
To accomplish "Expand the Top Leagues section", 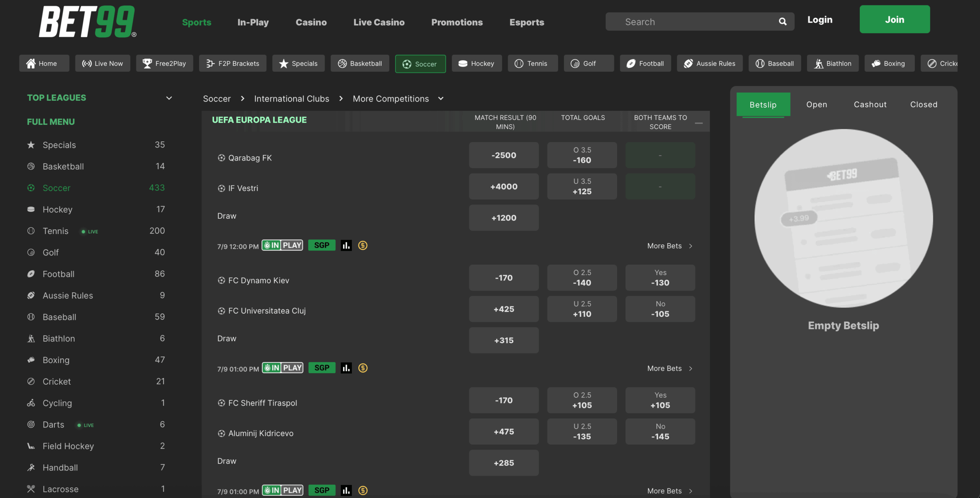I will point(169,98).
